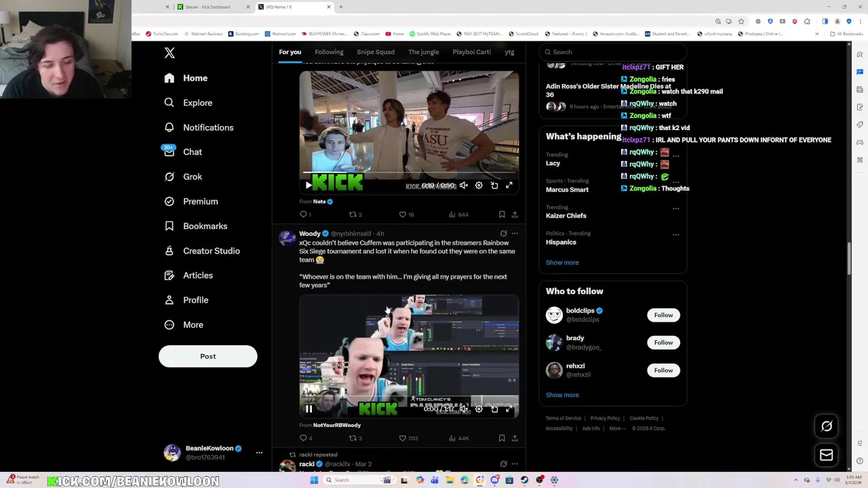Open Woody's profile avatar
The height and width of the screenshot is (488, 868).
[288, 237]
